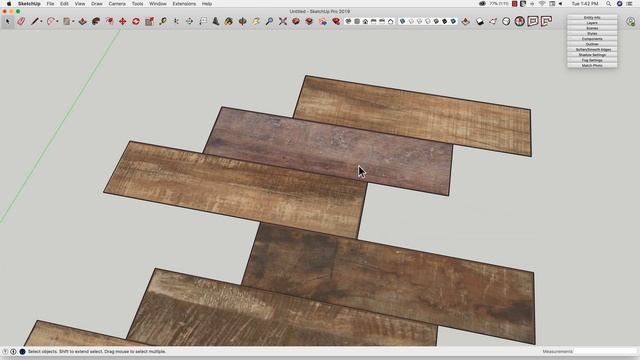Open the Extension Warehouse

coord(309,21)
